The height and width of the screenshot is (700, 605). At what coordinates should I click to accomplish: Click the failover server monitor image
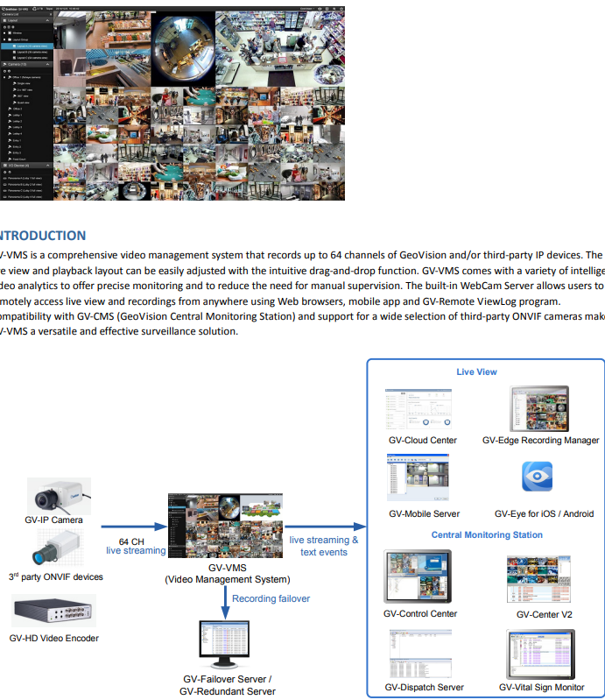[224, 644]
